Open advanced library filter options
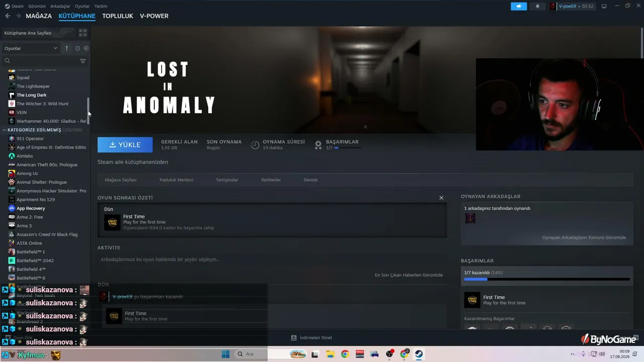 click(x=83, y=61)
